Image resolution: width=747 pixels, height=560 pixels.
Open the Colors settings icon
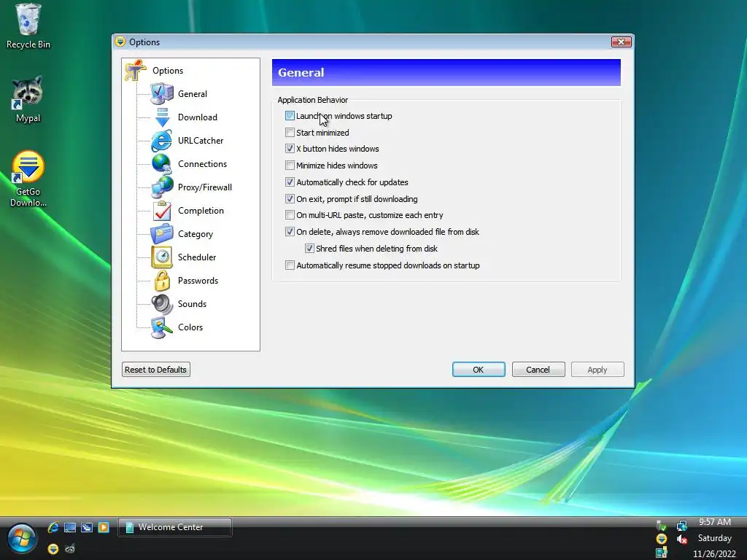162,327
